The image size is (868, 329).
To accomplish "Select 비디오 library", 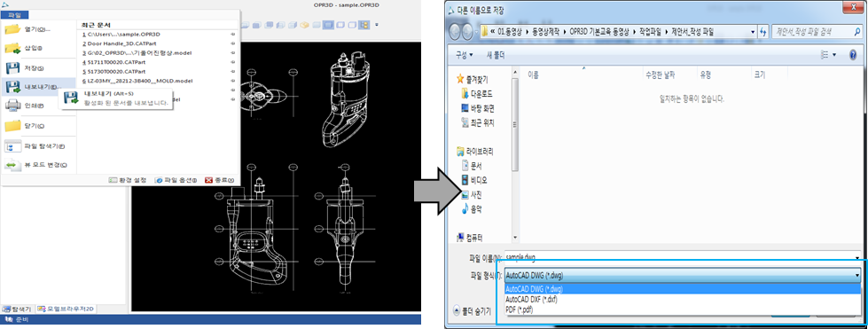I will [x=473, y=180].
